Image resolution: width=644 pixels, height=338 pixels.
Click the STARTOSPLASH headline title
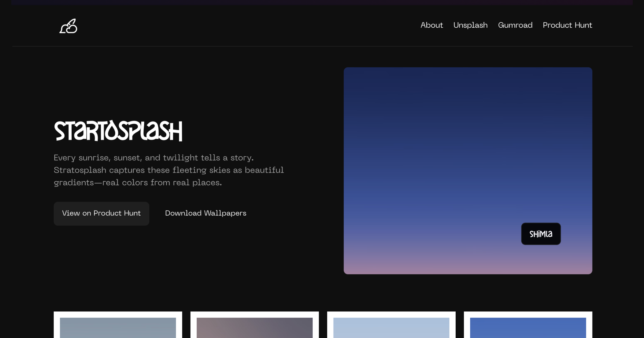click(118, 131)
